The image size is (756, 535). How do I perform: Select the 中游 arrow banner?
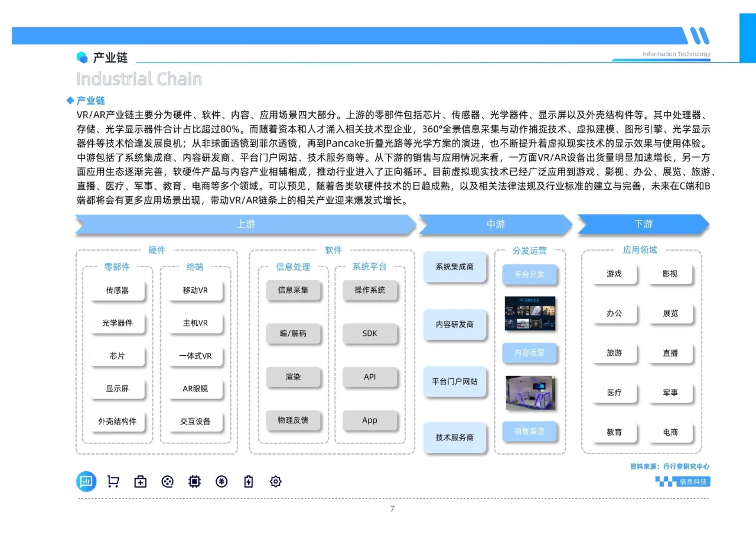tap(496, 225)
